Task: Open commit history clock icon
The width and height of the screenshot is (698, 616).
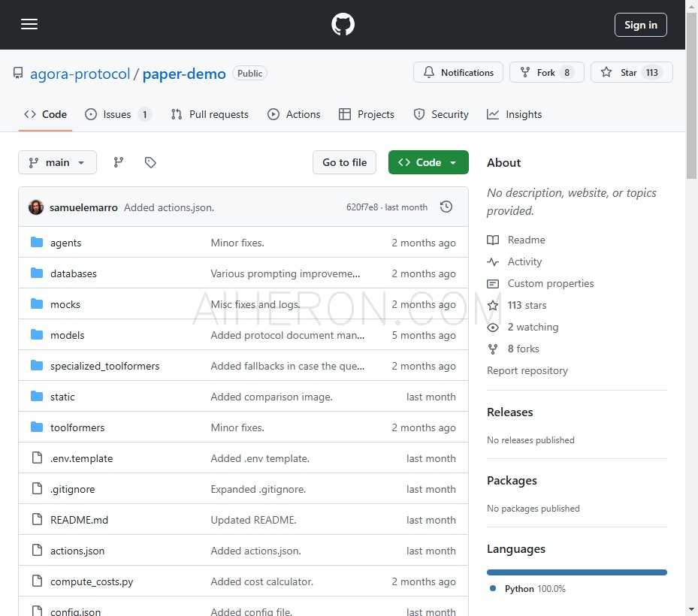Action: (446, 207)
